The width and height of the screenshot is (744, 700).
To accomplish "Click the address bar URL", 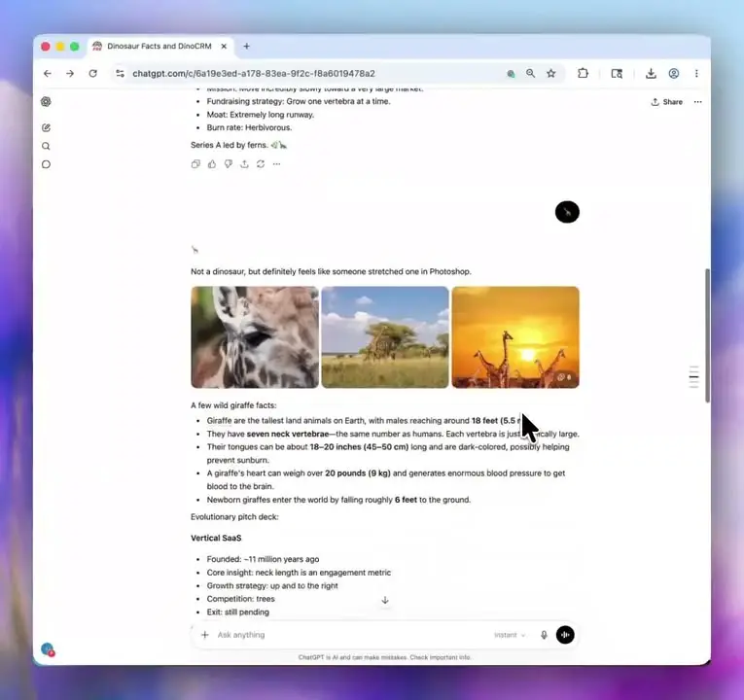I will pos(254,74).
